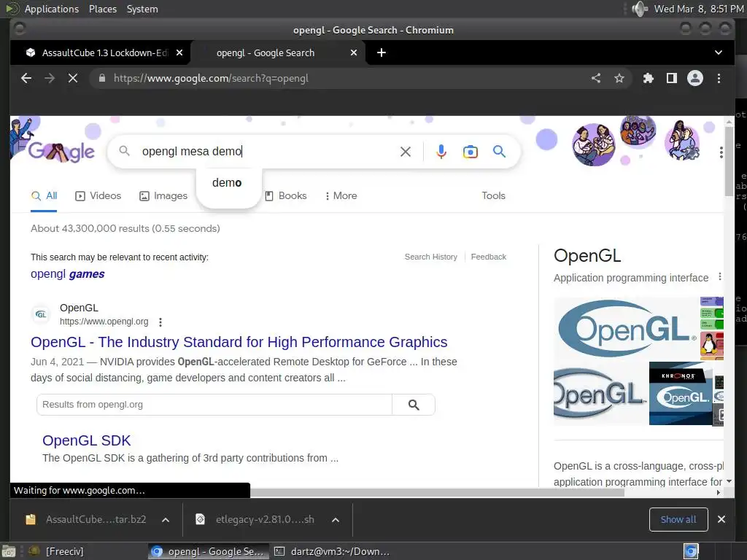
Task: Switch to Images results tab
Action: (x=163, y=195)
